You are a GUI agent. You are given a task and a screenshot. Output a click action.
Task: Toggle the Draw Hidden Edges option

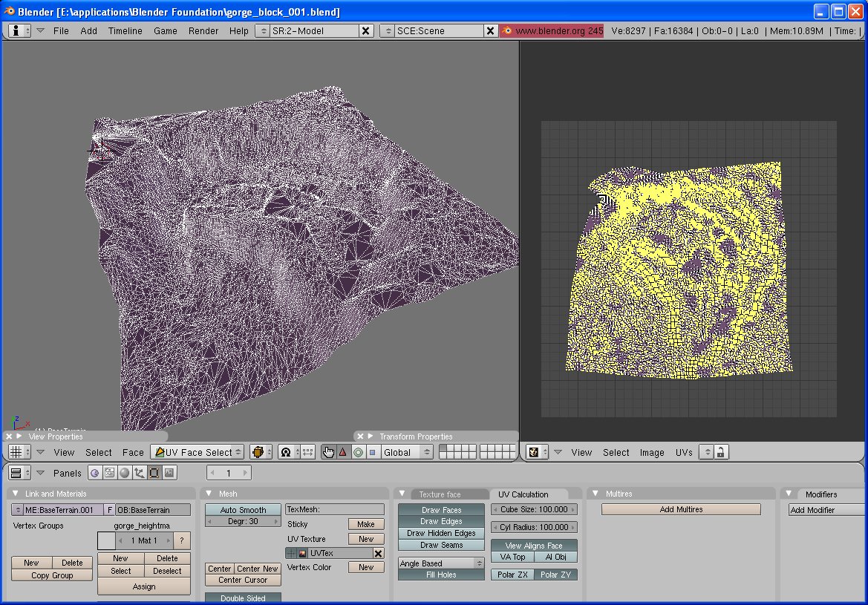tap(441, 533)
